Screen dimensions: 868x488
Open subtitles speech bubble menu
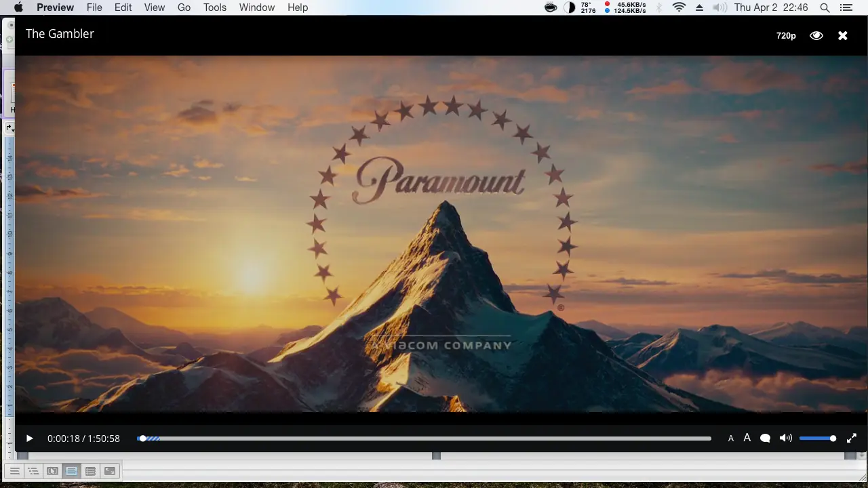[765, 439]
